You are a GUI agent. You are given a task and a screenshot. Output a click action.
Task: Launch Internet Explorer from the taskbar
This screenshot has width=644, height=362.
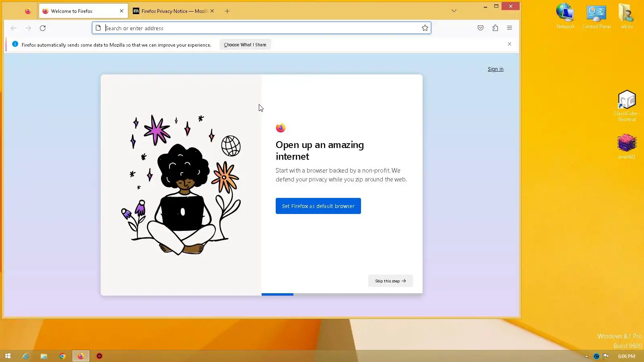click(x=25, y=356)
